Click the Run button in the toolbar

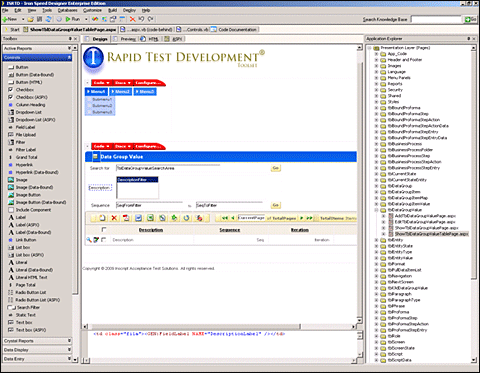(x=73, y=19)
